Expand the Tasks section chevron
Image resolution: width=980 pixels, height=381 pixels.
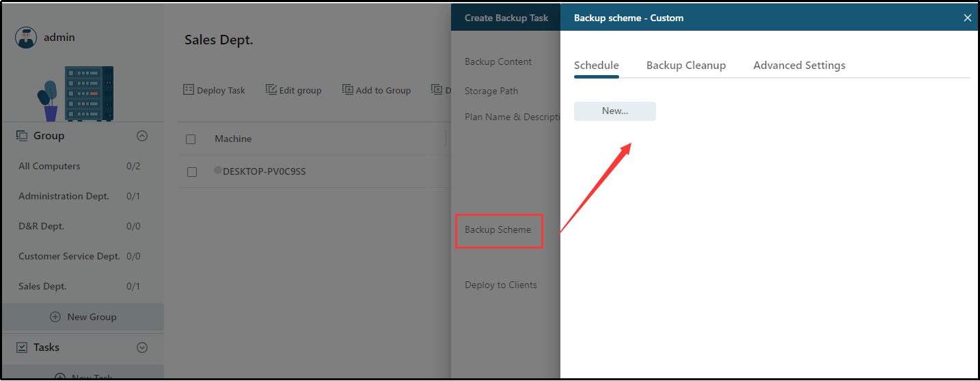[x=142, y=348]
